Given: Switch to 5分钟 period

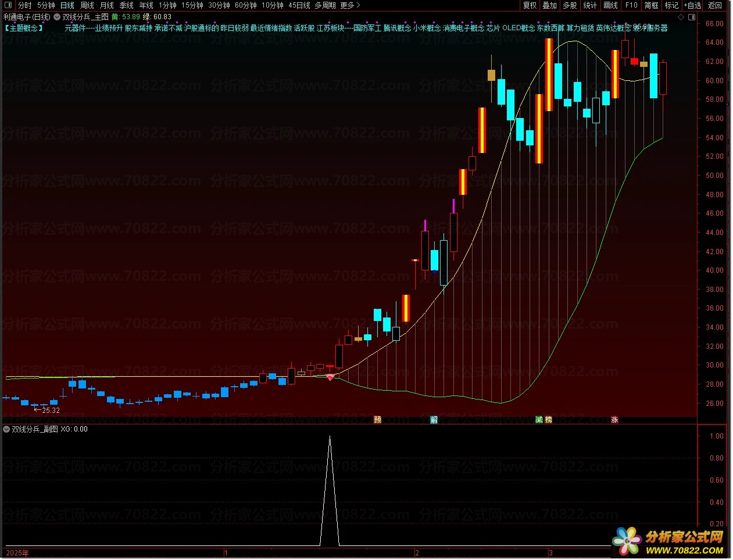Looking at the screenshot, I should click(x=46, y=5).
